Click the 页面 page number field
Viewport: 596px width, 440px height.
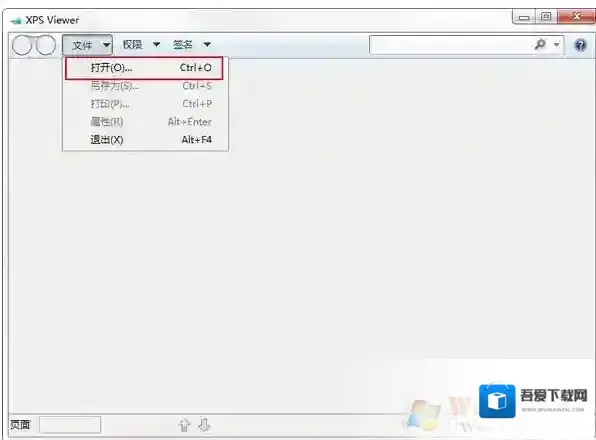pos(70,425)
